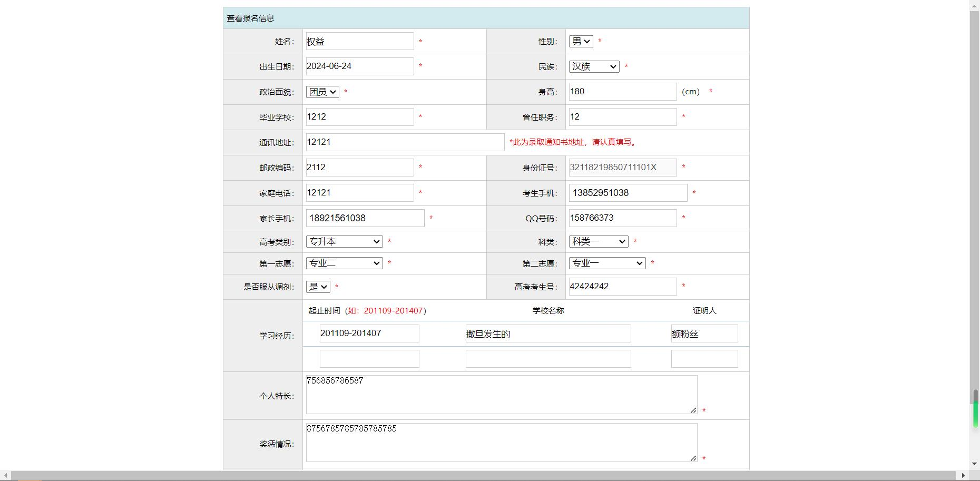Click the 姓名 name input field
The width and height of the screenshot is (980, 481).
click(x=359, y=41)
